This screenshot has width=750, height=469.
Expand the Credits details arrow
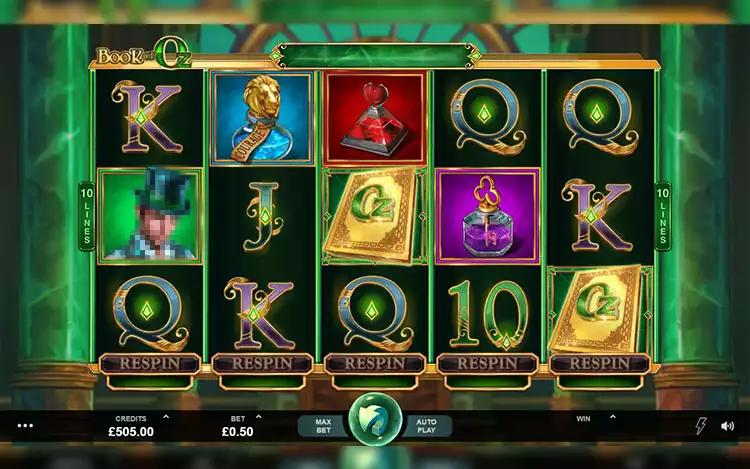pos(166,417)
